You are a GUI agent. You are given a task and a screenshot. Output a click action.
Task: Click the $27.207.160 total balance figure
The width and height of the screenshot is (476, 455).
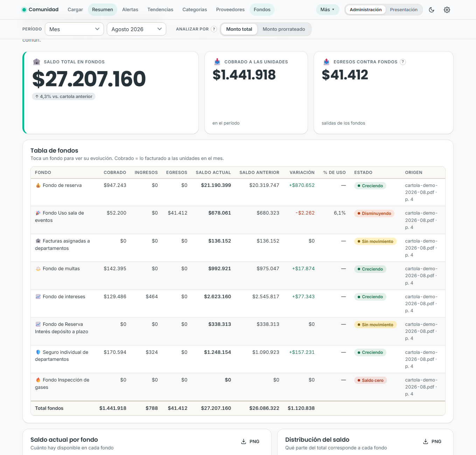coord(89,79)
